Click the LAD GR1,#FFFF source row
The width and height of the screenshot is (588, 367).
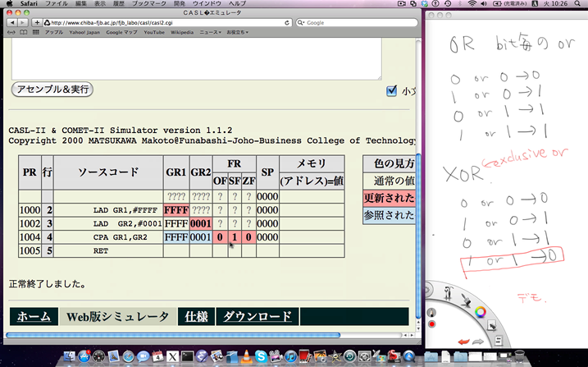tap(108, 210)
